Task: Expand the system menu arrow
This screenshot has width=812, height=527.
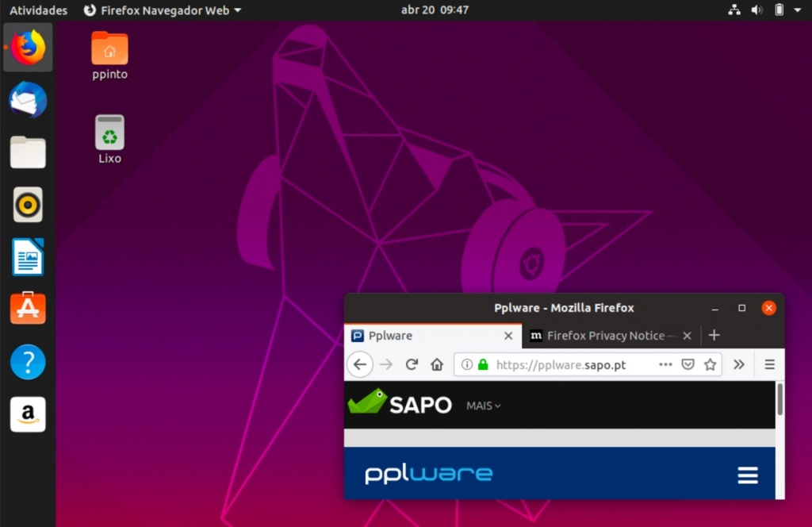Action: tap(798, 10)
